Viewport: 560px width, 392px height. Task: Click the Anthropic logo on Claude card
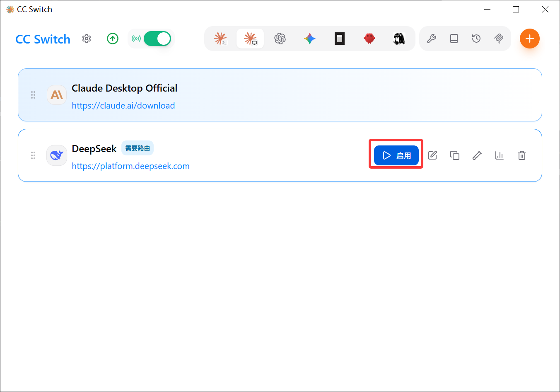pos(57,95)
